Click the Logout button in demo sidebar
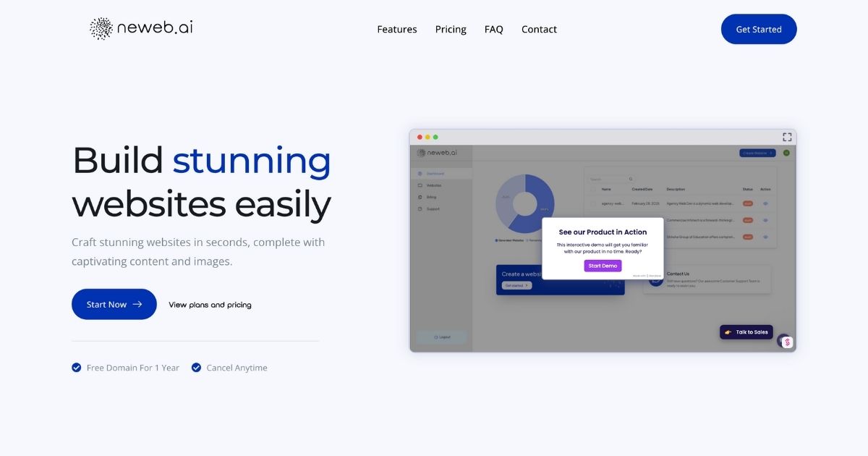Screen dimensions: 868x456 coord(441,337)
